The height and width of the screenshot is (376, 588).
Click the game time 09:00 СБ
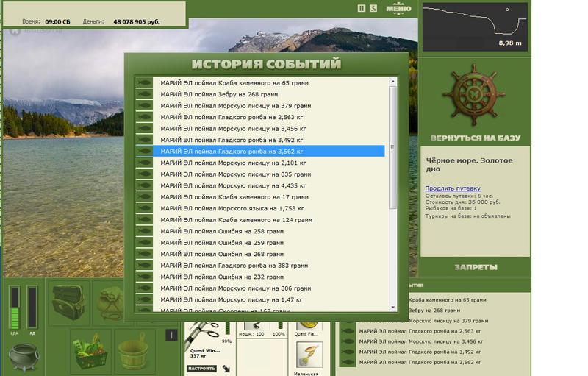point(57,22)
